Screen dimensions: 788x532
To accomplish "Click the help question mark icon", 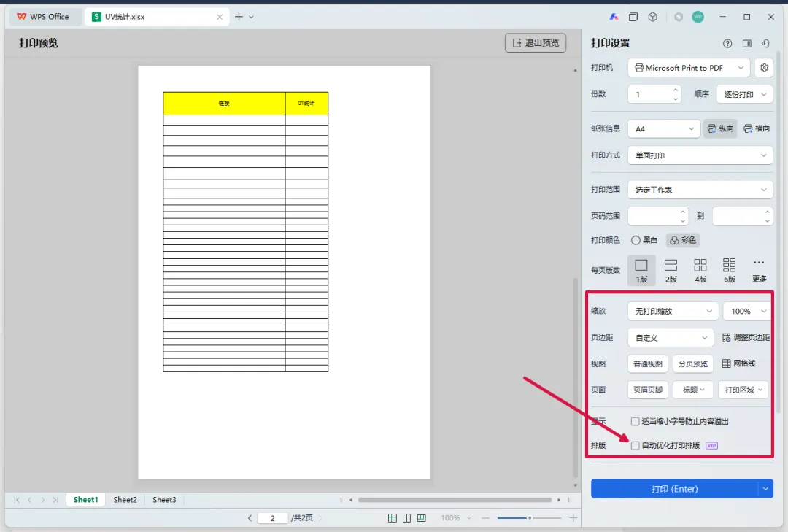I will (x=727, y=43).
